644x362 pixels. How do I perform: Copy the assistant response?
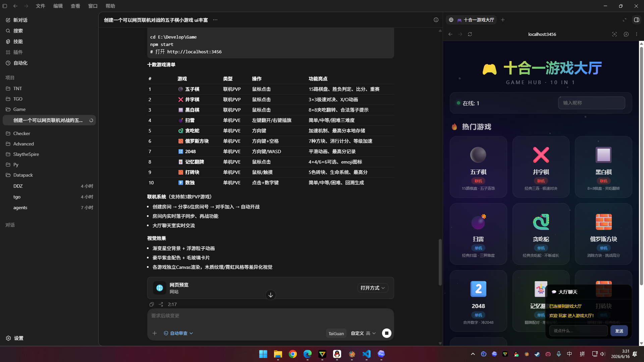coord(152,304)
